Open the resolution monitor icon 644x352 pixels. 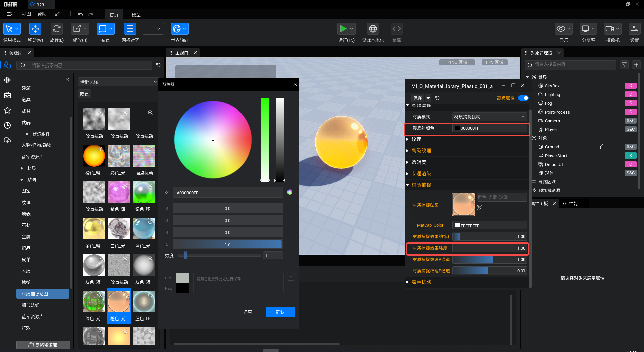tap(585, 29)
